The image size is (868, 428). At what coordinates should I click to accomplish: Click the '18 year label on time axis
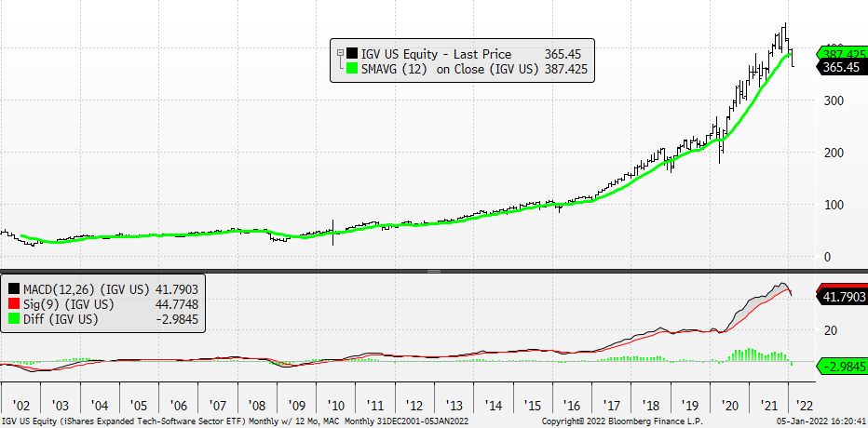click(x=650, y=404)
